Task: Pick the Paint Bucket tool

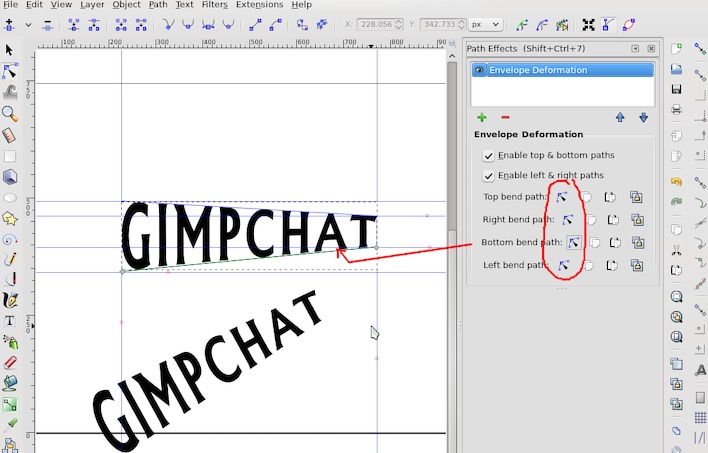Action: coord(10,383)
